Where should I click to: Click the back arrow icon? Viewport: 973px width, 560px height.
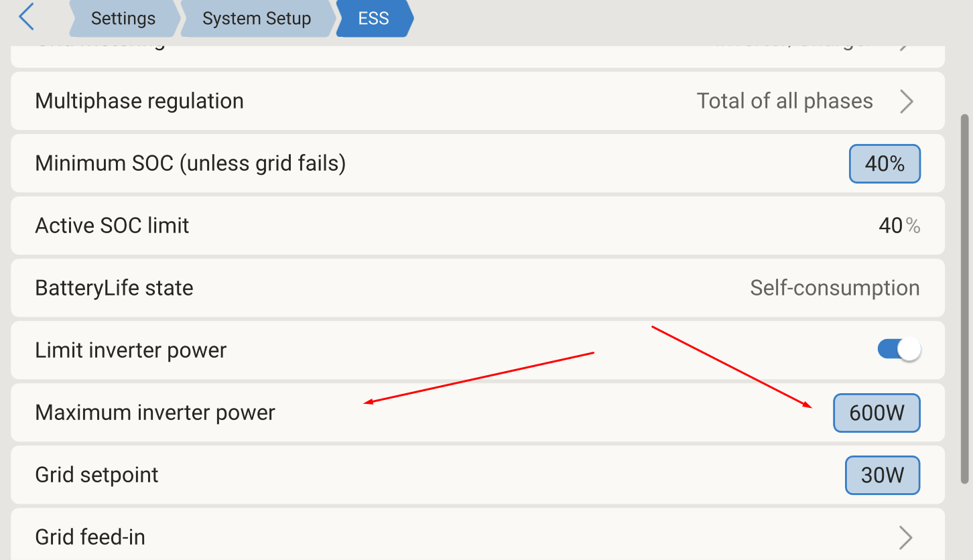point(27,17)
